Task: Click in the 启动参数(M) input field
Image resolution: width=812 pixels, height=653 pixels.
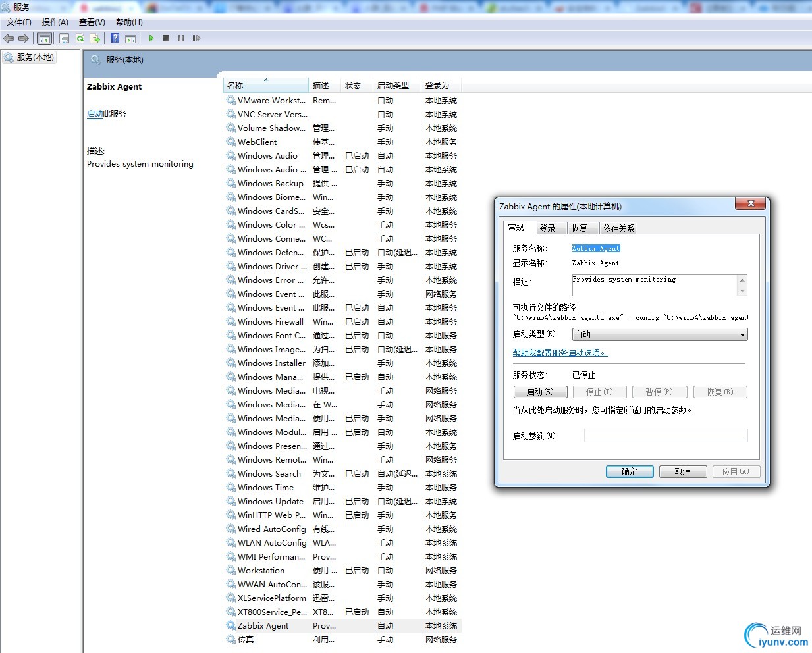Action: pyautogui.click(x=666, y=435)
